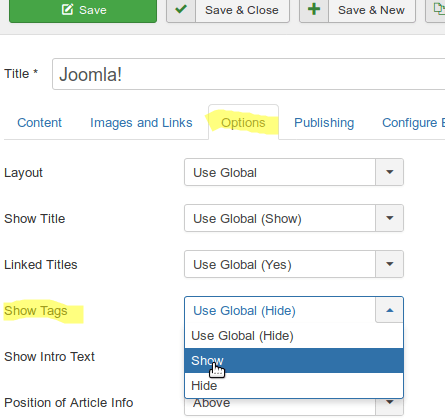Select Hide in Show Tags list
The width and height of the screenshot is (445, 420).
pos(294,386)
